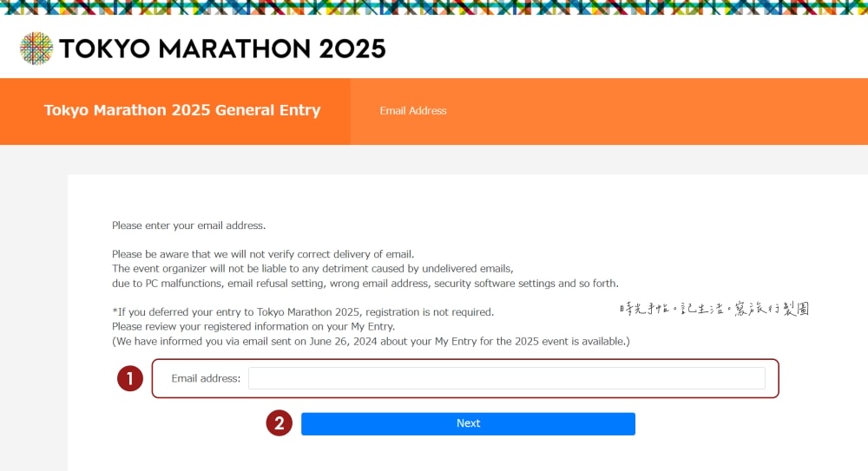Click the handwritten Chinese watermark text
The width and height of the screenshot is (868, 471).
tap(714, 309)
